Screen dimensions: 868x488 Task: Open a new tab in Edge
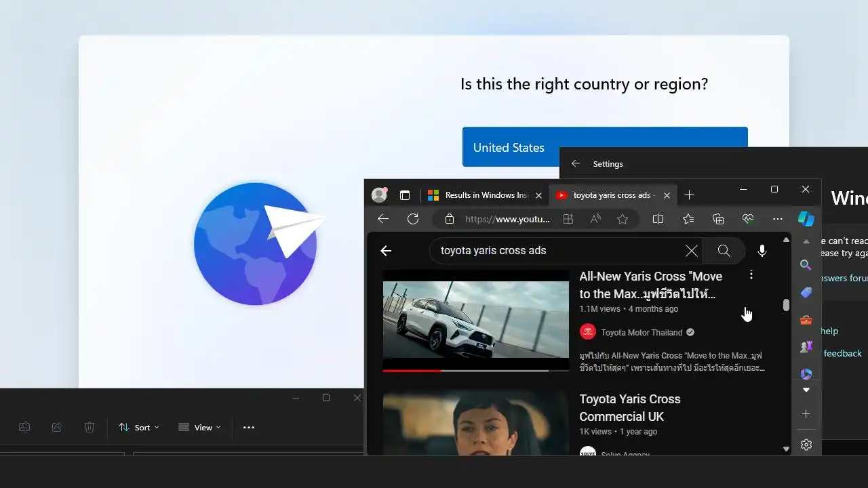689,195
